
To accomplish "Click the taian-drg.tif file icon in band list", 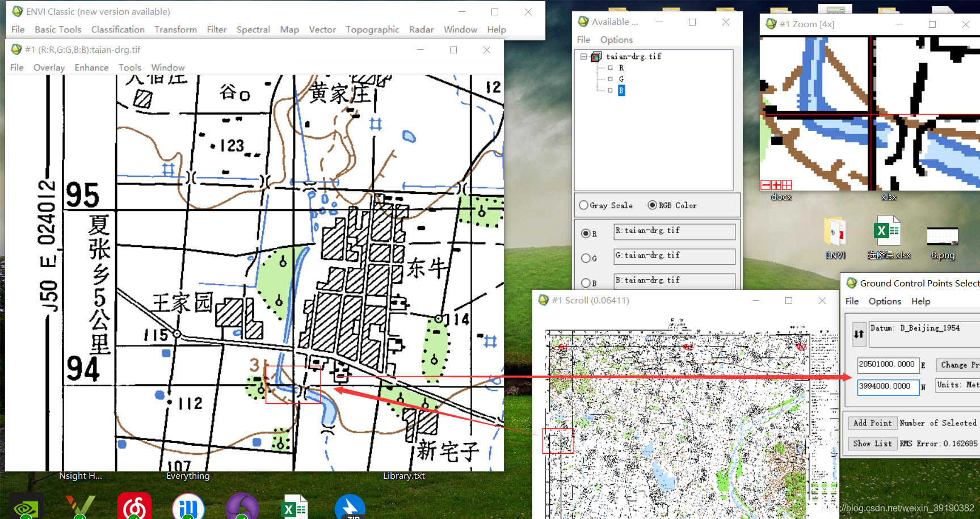I will [596, 57].
